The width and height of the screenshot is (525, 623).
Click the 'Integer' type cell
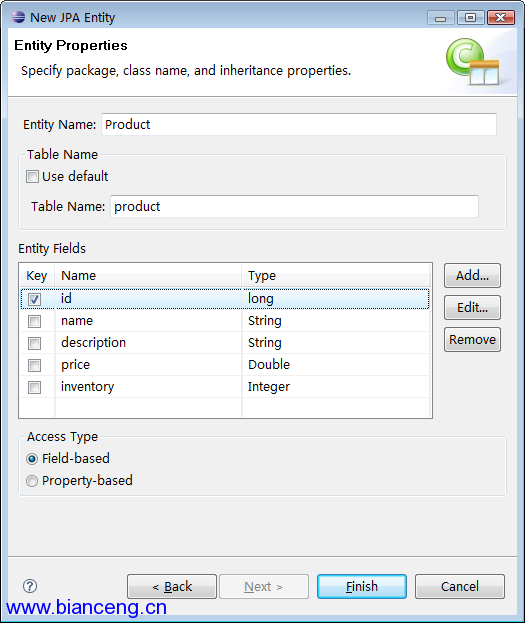tap(335, 387)
